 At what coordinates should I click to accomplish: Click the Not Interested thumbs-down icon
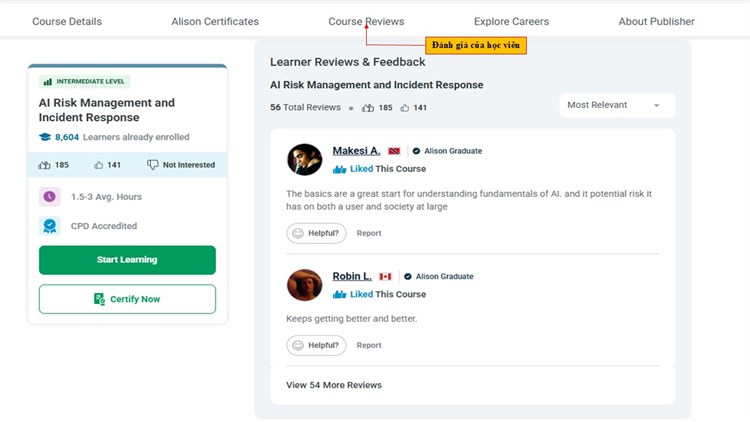tap(153, 165)
